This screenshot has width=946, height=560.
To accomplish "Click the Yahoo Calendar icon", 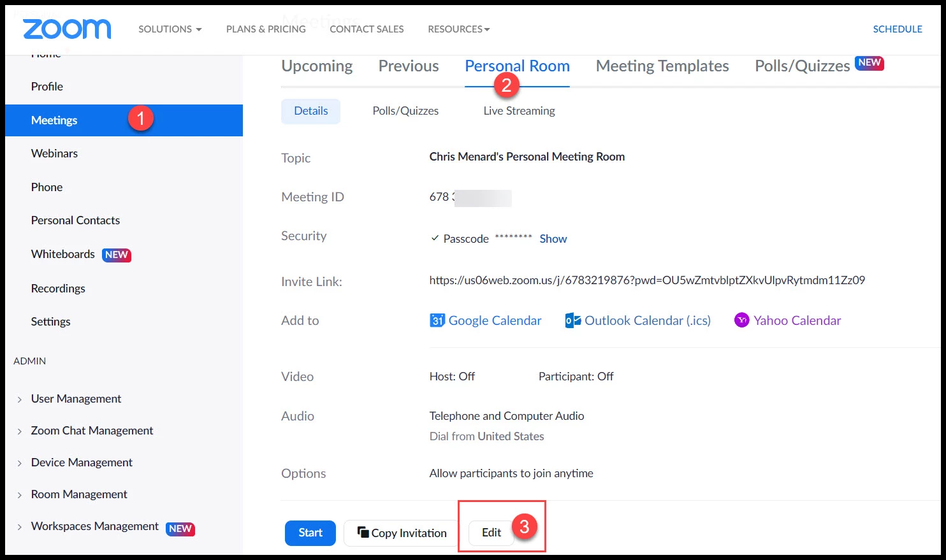I will click(741, 320).
